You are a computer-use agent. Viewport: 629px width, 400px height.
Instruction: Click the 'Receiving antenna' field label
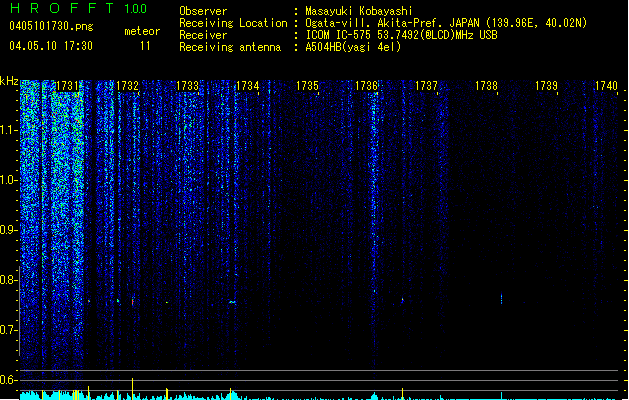(230, 47)
